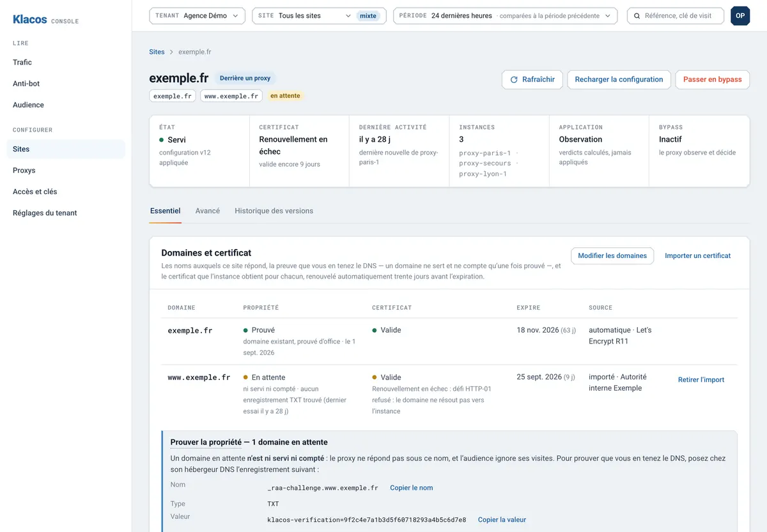Click the Derrière un proxy badge

pos(245,78)
